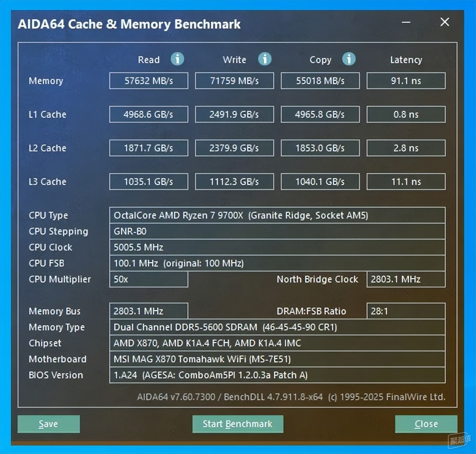This screenshot has width=476, height=454.
Task: Click the info icon next to Write
Action: [265, 59]
